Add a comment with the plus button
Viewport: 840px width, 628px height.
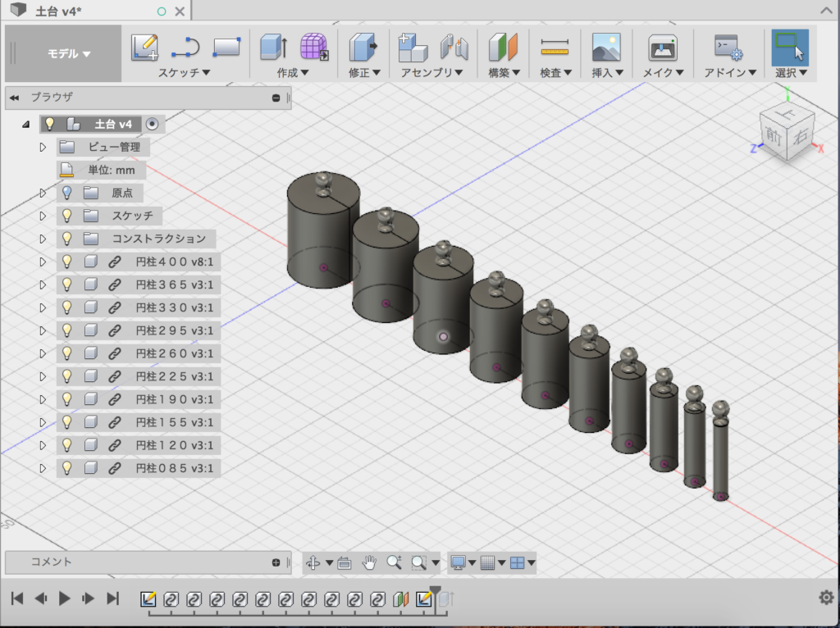[276, 562]
